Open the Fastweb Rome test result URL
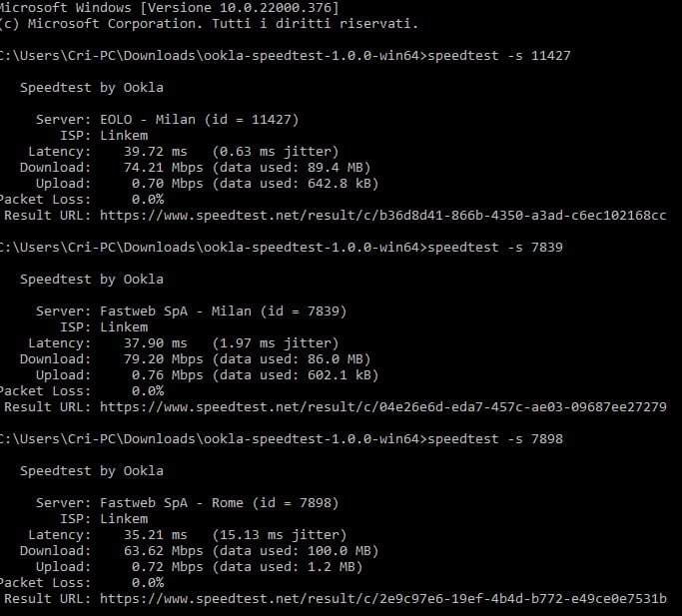Viewport: 682px width, 616px height. click(383, 598)
